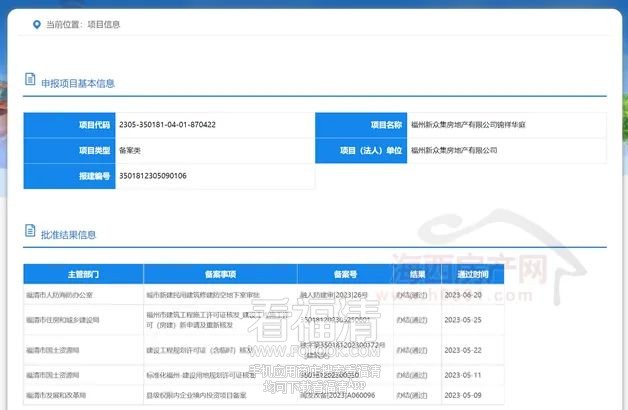Click the location pin icon beside 当前位置
This screenshot has height=410, width=628.
pyautogui.click(x=36, y=22)
